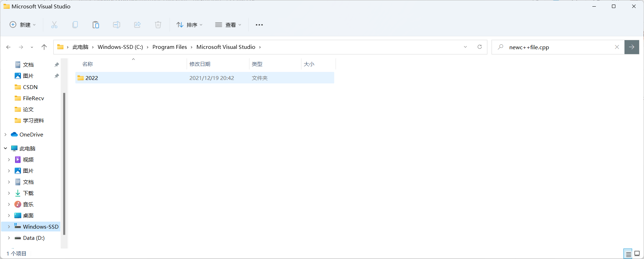This screenshot has height=259, width=644.
Task: Click the search go arrow button
Action: coord(632,47)
